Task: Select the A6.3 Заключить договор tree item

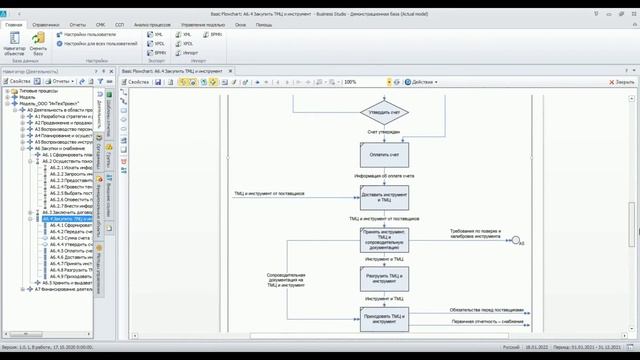Action: point(67,212)
